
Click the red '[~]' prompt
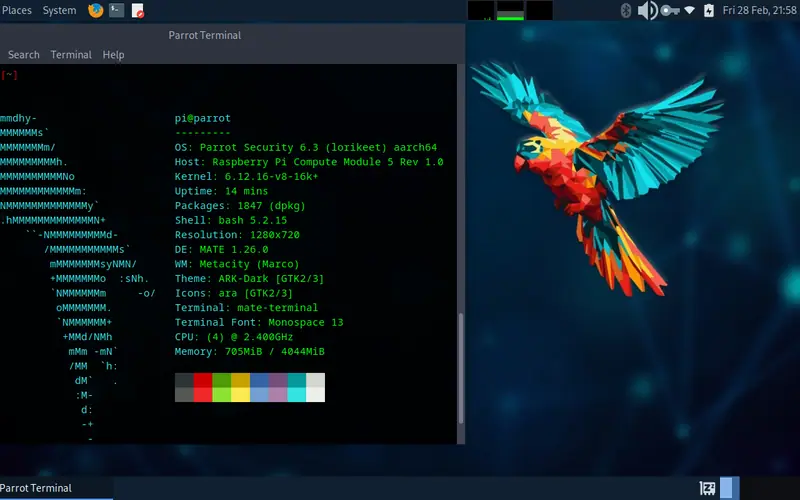pyautogui.click(x=9, y=75)
